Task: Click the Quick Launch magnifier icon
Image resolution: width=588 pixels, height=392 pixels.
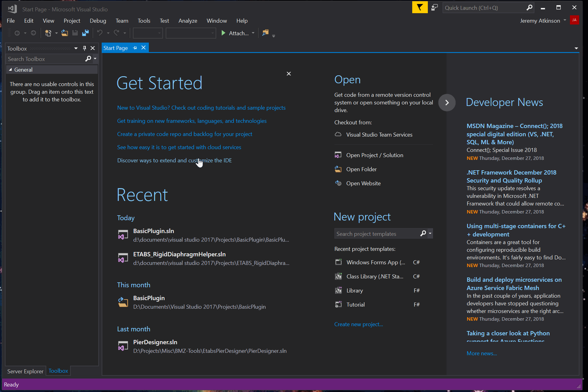Action: [x=529, y=8]
